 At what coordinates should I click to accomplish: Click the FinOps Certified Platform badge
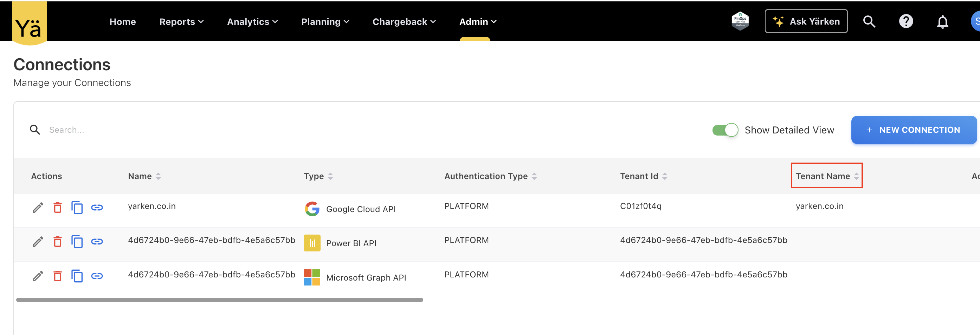pyautogui.click(x=740, y=21)
